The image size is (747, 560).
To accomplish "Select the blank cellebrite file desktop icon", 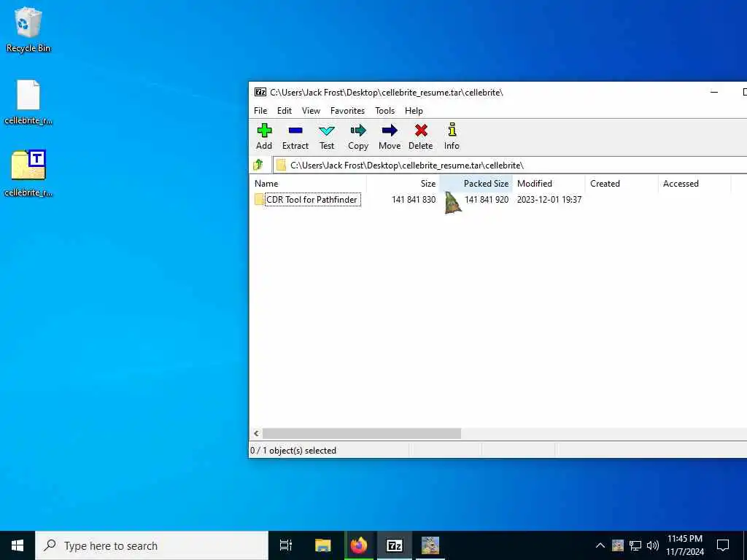I will [28, 102].
